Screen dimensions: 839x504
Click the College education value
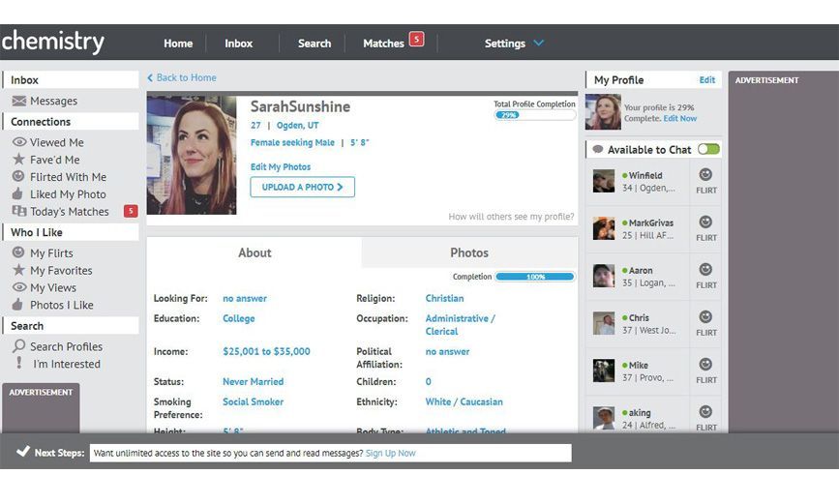point(239,318)
